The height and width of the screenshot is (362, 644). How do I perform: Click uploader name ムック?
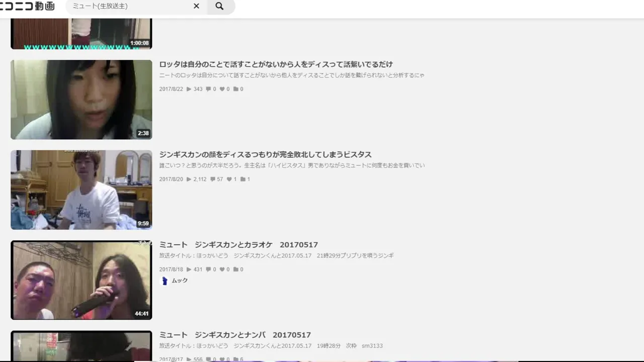(180, 281)
